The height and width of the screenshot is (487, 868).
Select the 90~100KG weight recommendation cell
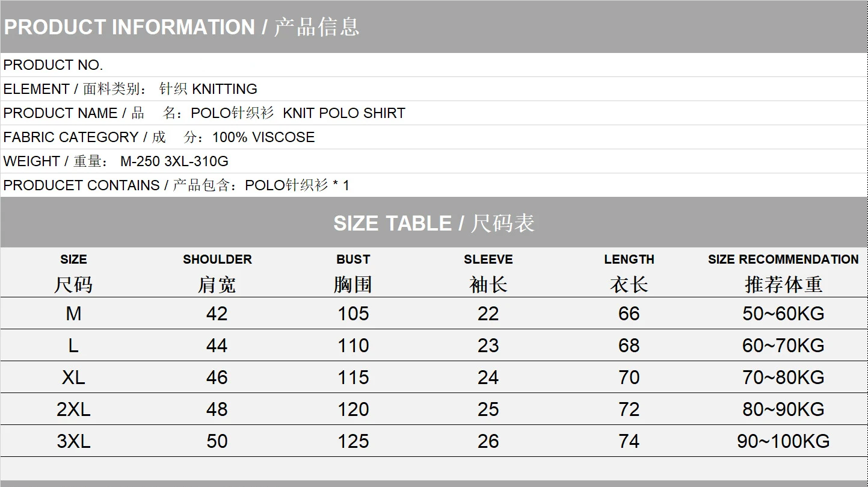tap(783, 441)
